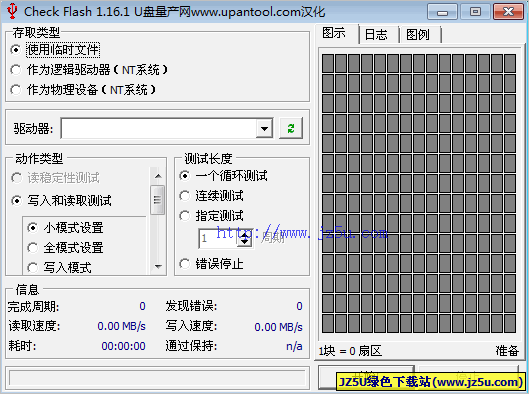Click the first block in the map grid
This screenshot has height=394, width=529.
coord(328,63)
